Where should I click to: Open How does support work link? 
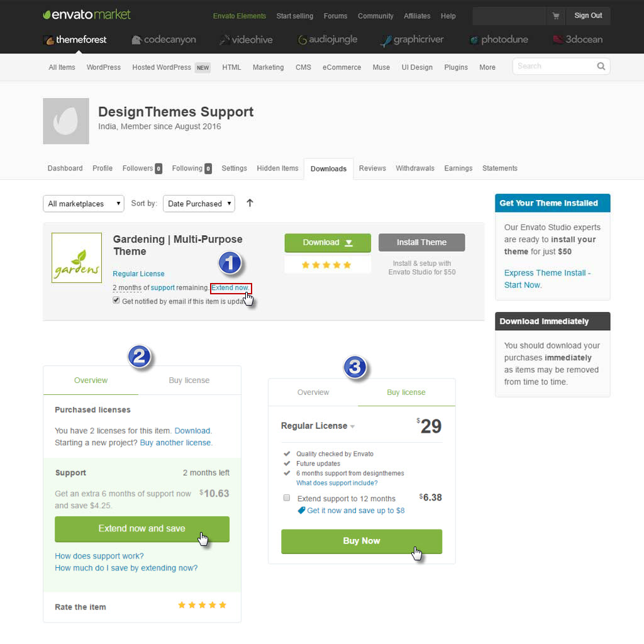99,556
